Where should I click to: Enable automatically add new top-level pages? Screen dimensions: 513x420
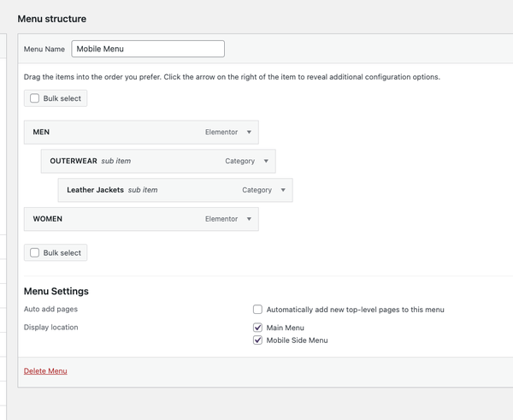click(258, 310)
